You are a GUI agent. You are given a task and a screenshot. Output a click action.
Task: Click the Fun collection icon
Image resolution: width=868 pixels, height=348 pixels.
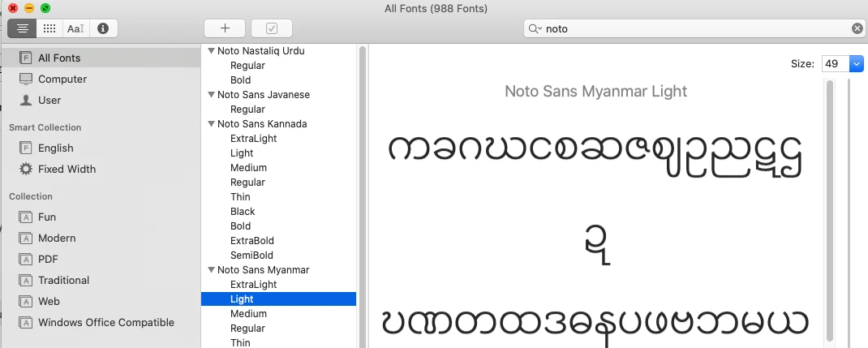click(x=25, y=217)
